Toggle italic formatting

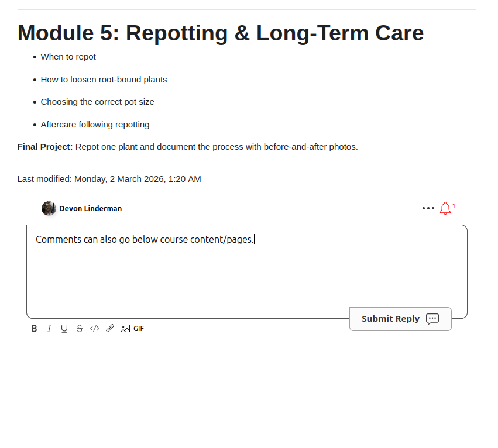(49, 328)
